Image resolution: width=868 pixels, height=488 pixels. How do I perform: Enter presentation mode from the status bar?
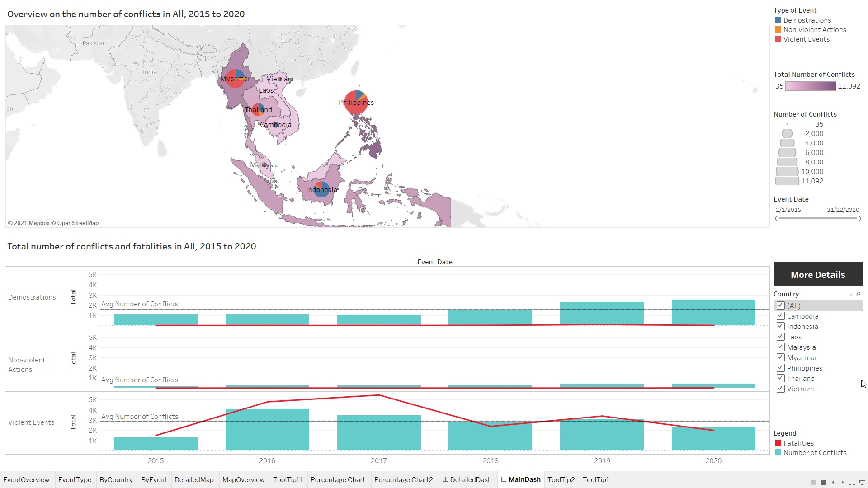tap(861, 483)
